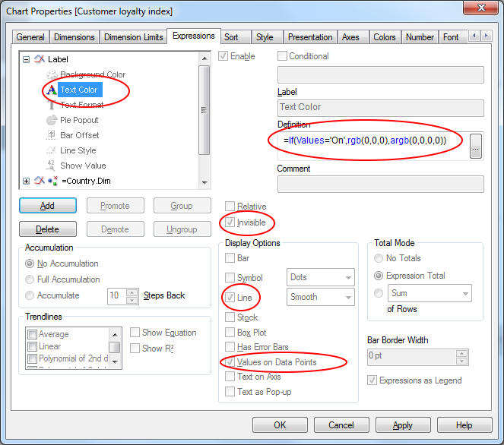
Task: Close the Chart Properties dialog
Action: tap(481, 8)
